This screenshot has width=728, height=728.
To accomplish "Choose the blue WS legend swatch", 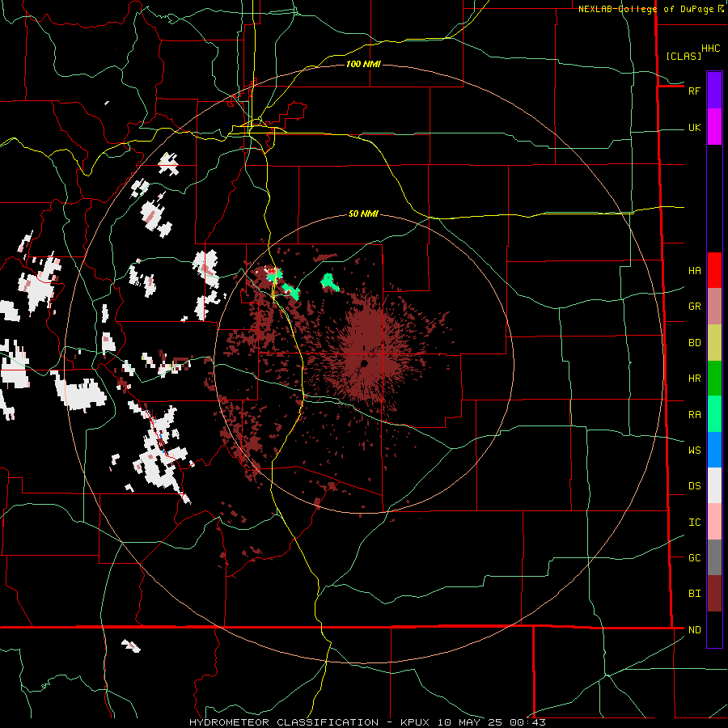I will pyautogui.click(x=714, y=450).
